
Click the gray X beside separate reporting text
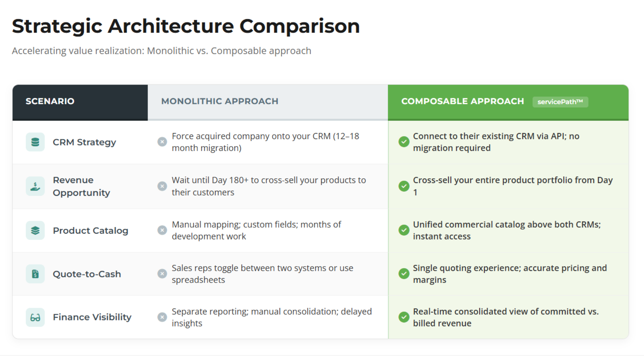coord(162,317)
